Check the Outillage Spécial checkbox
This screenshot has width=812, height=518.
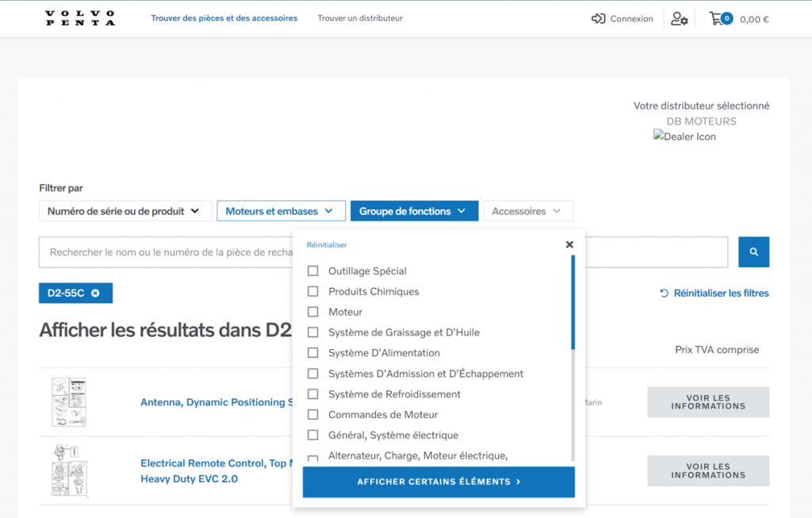click(x=313, y=271)
